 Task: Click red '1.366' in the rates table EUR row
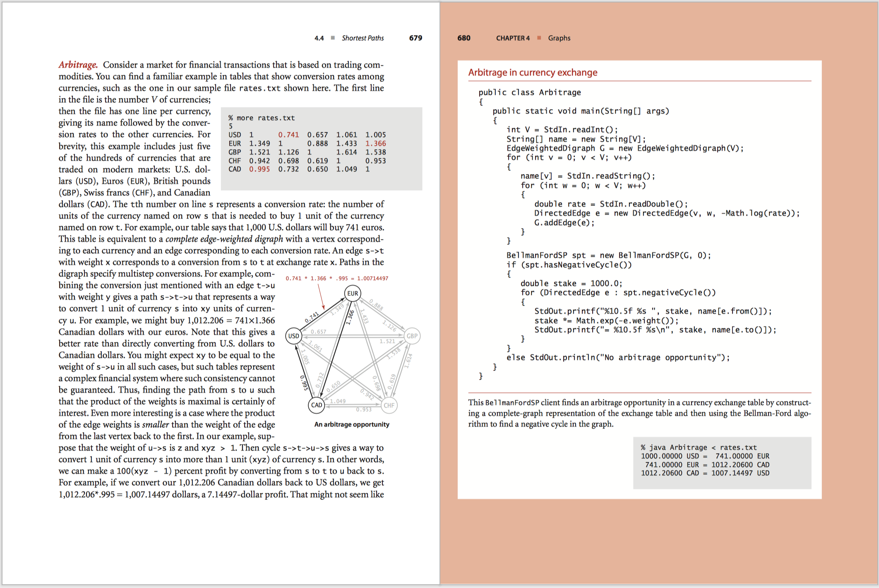pos(375,143)
